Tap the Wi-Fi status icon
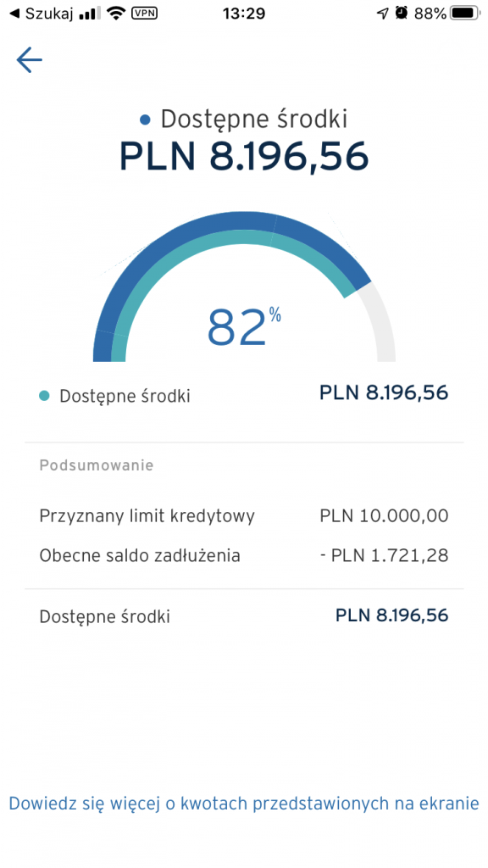 tap(116, 13)
